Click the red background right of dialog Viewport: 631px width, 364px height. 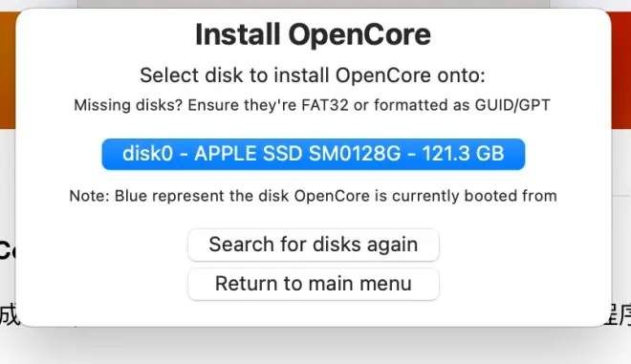coord(621,71)
